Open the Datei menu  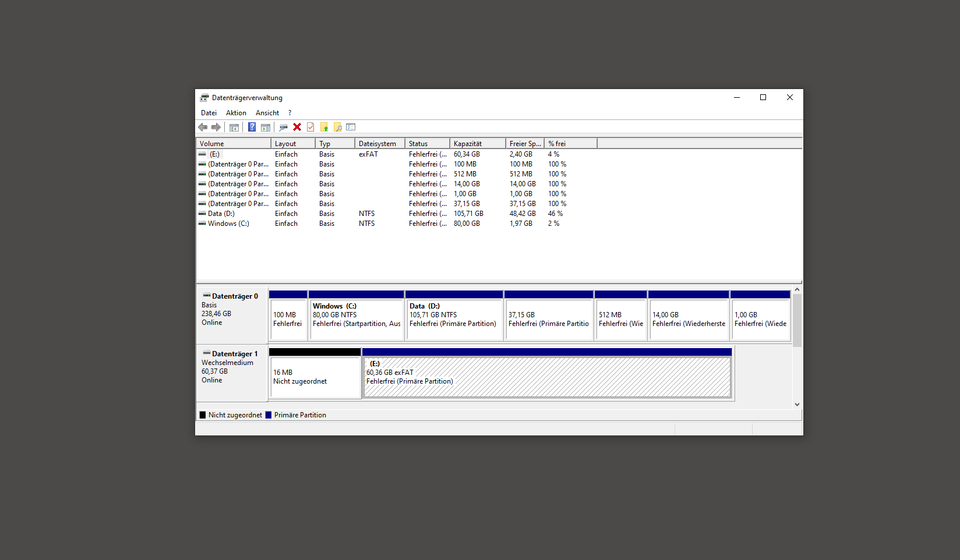pyautogui.click(x=209, y=113)
